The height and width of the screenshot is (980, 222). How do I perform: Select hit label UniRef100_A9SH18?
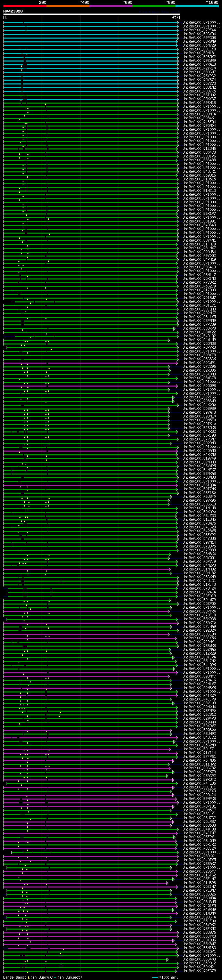point(199,102)
